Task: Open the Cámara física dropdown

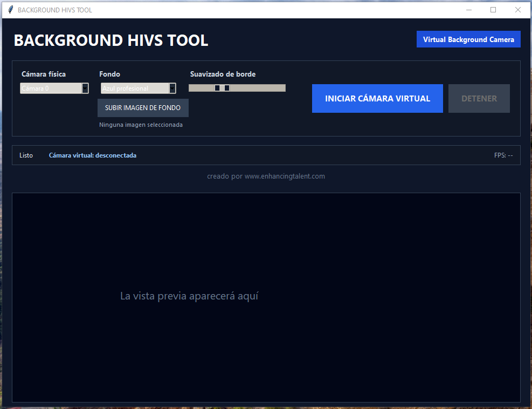Action: pyautogui.click(x=54, y=88)
